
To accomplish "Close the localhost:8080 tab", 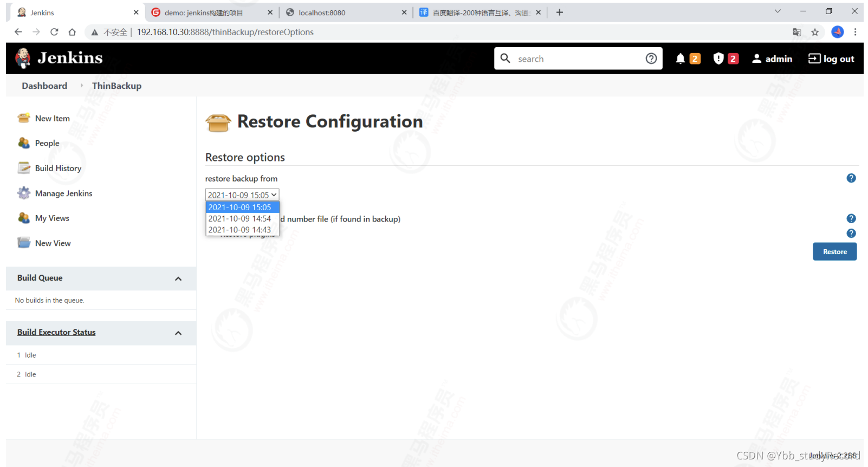I will tap(404, 12).
